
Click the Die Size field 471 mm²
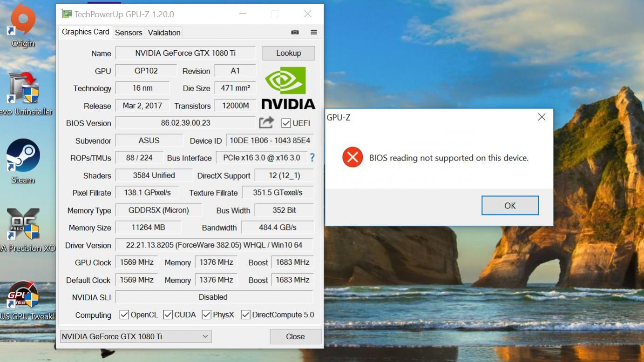coord(235,88)
